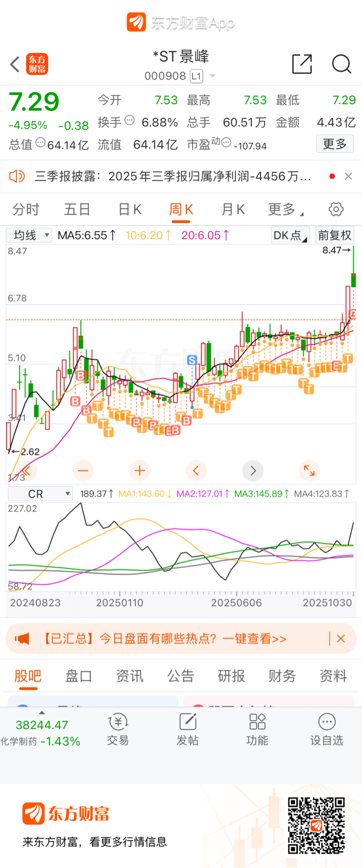Move chart right with right-arrow icon
This screenshot has width=362, height=868.
coord(253,470)
